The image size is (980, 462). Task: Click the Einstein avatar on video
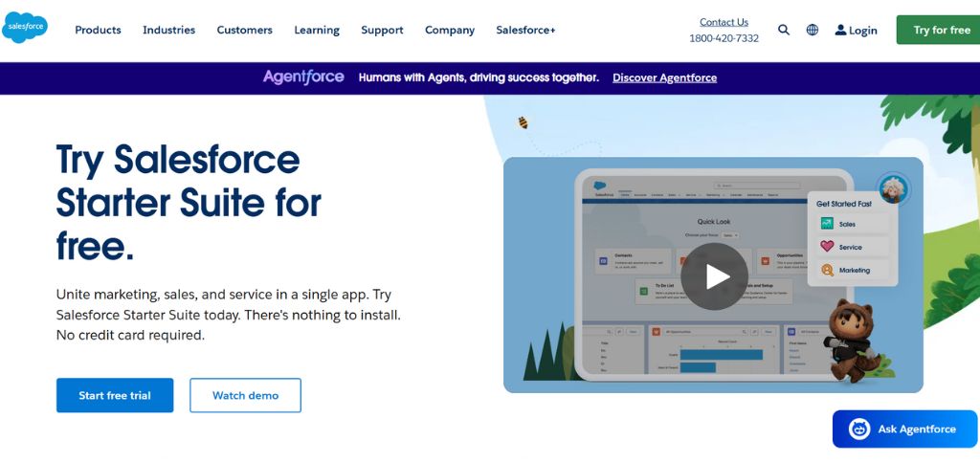893,187
